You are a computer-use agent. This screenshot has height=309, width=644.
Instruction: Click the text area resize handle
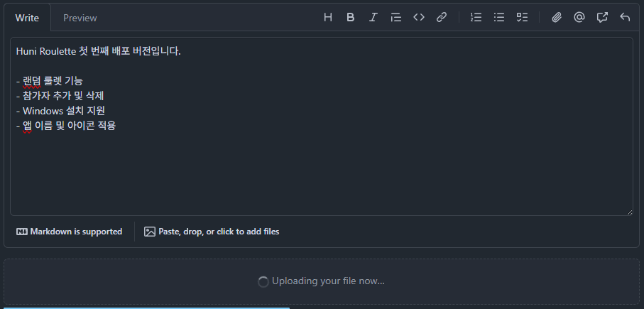coord(630,212)
